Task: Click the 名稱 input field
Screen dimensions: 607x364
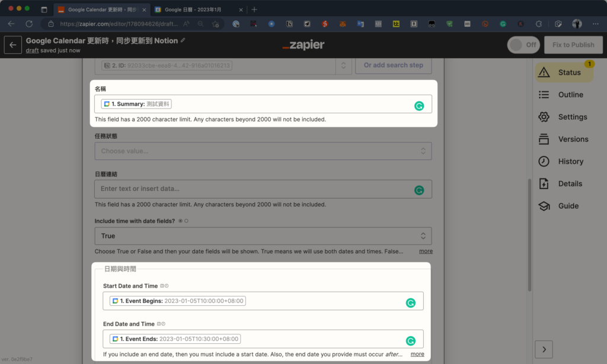Action: pos(263,104)
